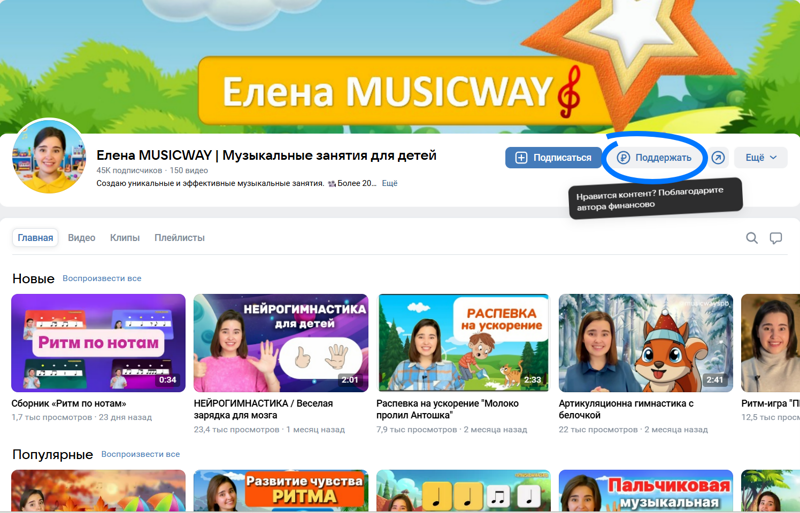
Task: Switch to the Видео tab
Action: (82, 238)
